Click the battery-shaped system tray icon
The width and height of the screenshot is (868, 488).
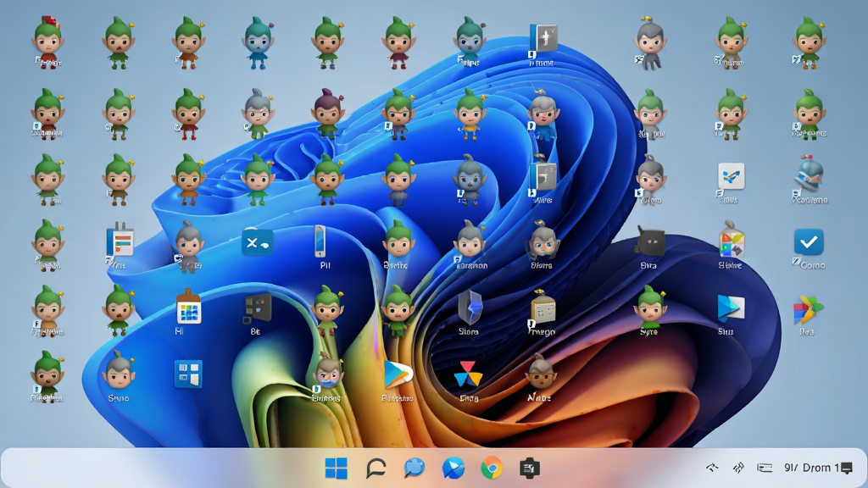point(765,468)
